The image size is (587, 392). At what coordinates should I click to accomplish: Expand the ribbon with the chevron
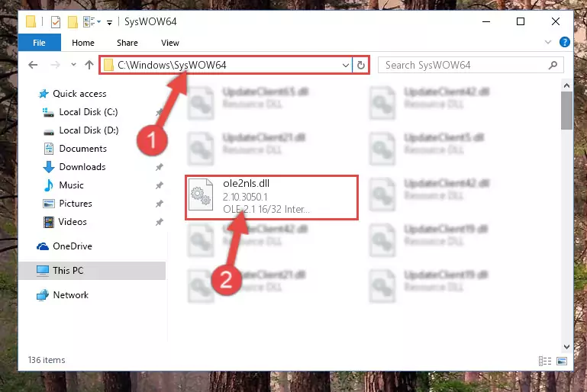coord(548,42)
